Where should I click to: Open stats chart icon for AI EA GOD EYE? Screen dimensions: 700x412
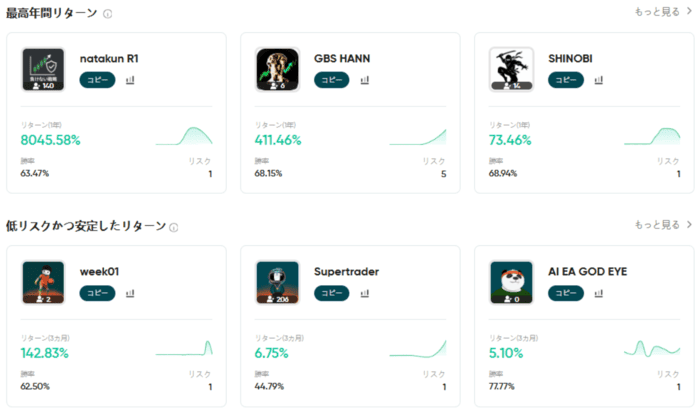pos(598,293)
